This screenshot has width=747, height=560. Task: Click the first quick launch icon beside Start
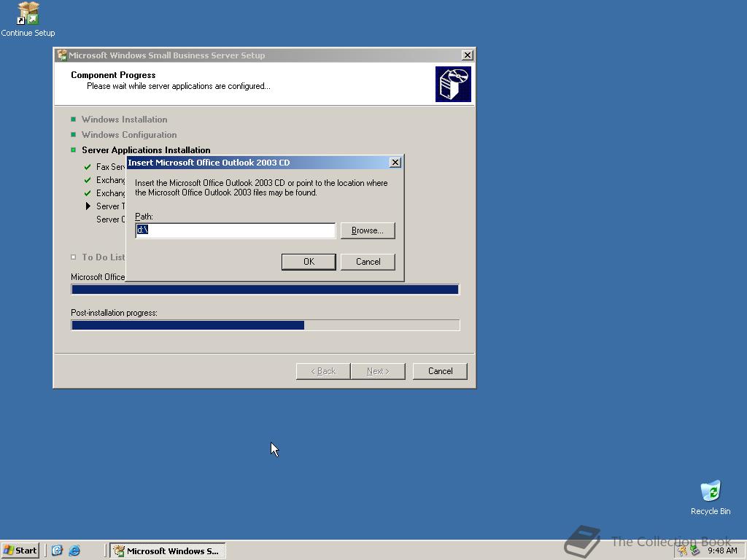pos(57,551)
